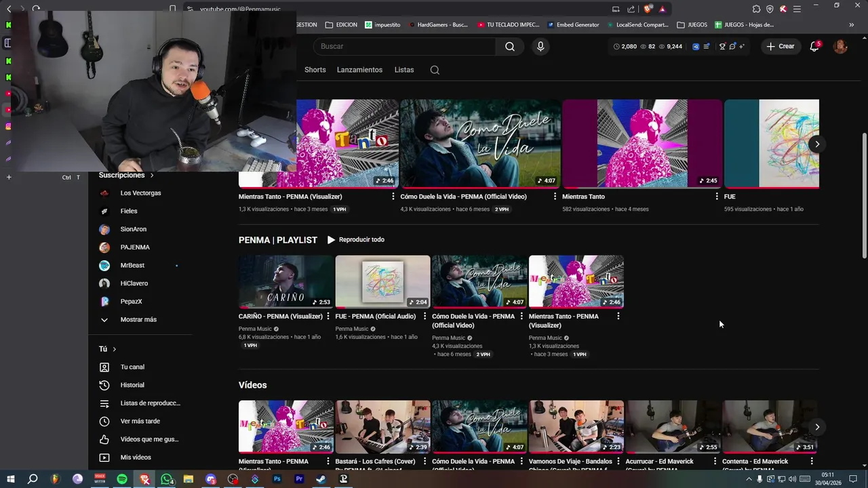Open FL Studio from the taskbar
The height and width of the screenshot is (488, 868).
pyautogui.click(x=55, y=479)
